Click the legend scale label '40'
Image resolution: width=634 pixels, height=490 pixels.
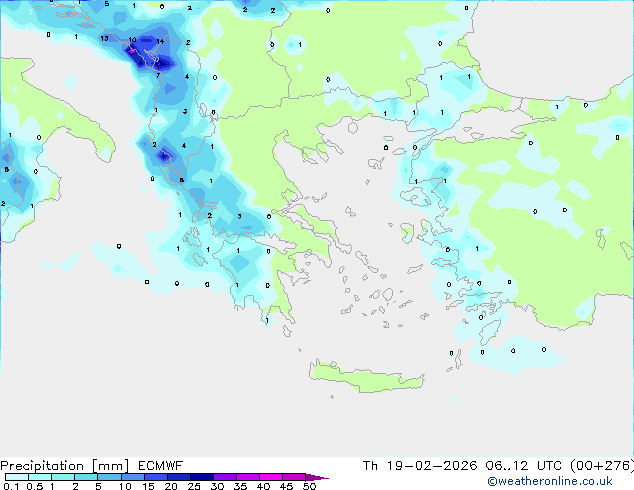pos(263,486)
